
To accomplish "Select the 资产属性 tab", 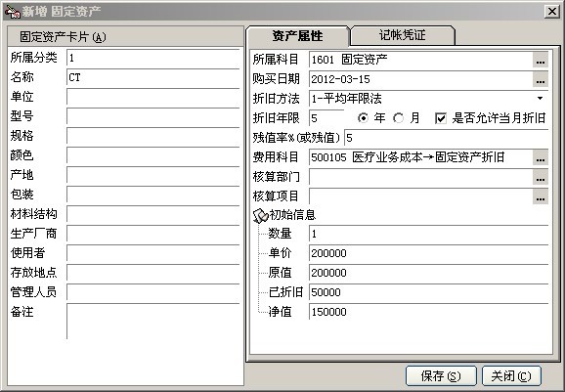I will pyautogui.click(x=297, y=36).
